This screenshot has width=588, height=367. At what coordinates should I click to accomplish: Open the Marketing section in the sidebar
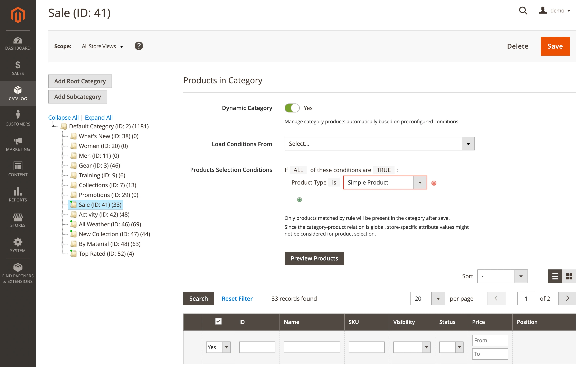click(18, 144)
